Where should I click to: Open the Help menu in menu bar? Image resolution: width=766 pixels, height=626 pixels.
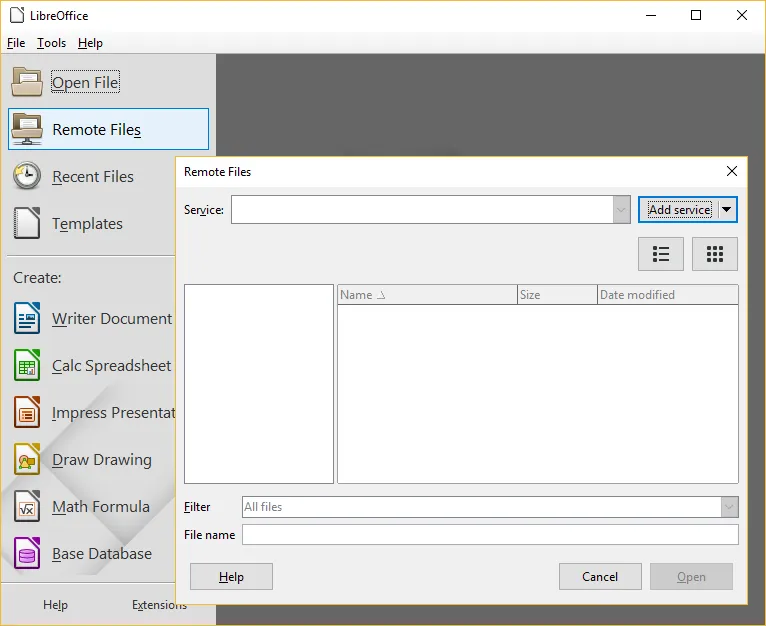[90, 43]
